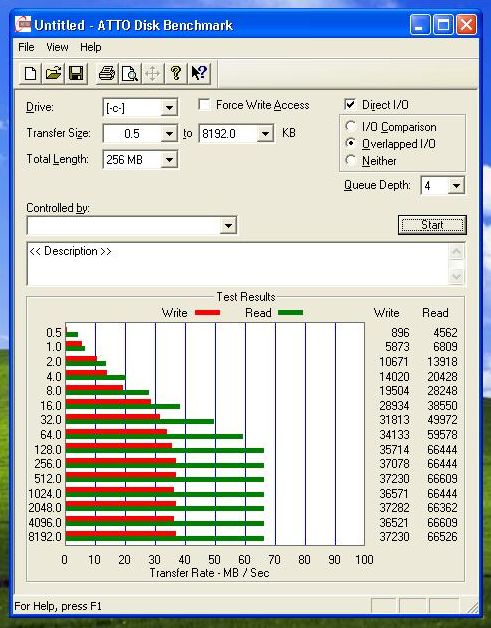Click the greyed move arrows icon
The image size is (491, 628).
(x=153, y=73)
